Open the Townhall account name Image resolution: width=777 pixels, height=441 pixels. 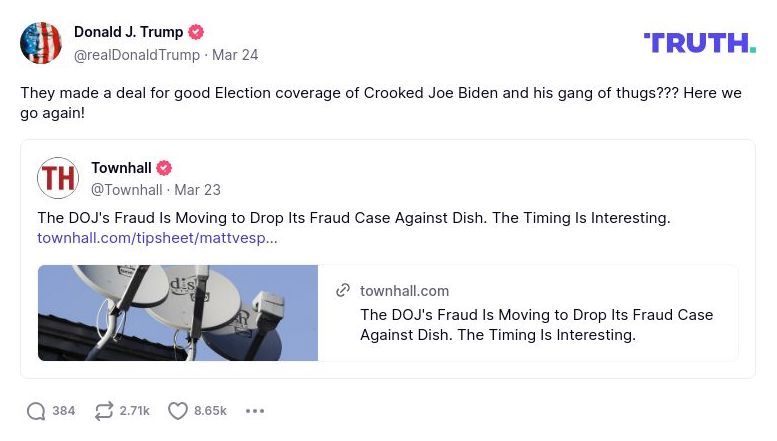click(x=121, y=168)
